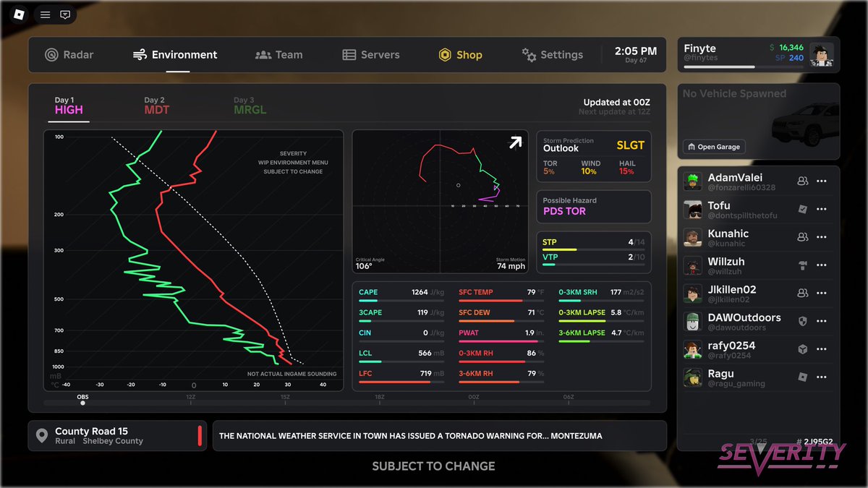This screenshot has width=868, height=488.
Task: Click Willzuh's hammer icon
Action: pos(802,265)
